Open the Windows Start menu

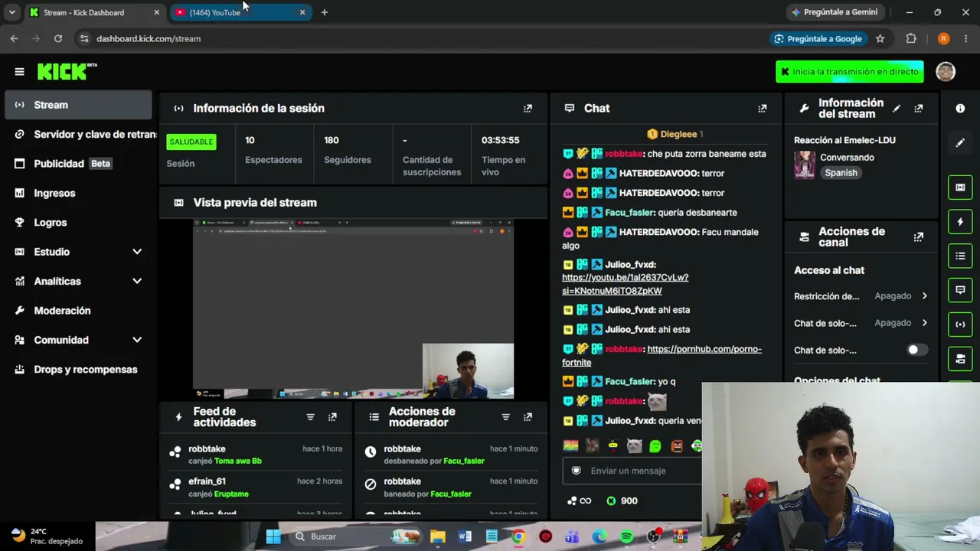273,536
